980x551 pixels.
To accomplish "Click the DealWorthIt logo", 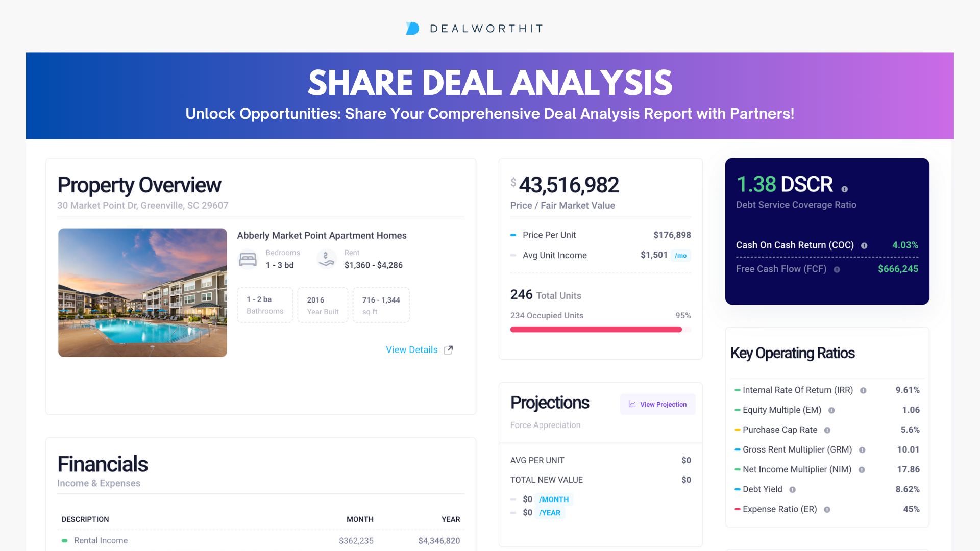I will point(412,29).
